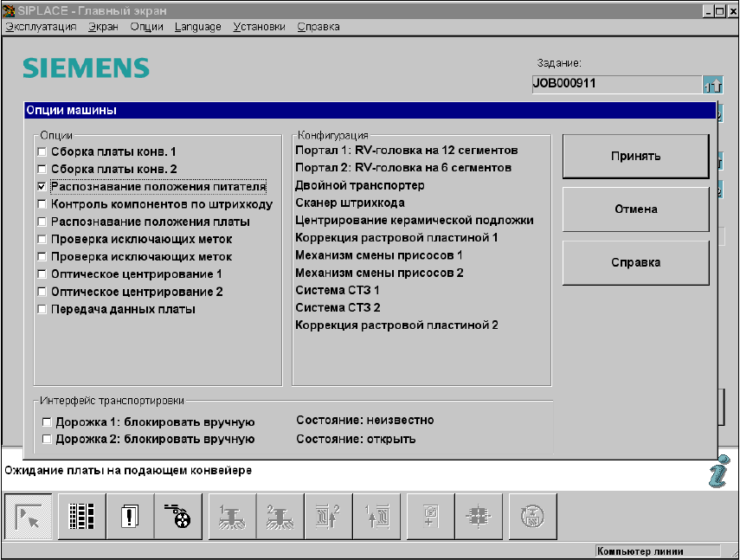740x560 pixels.
Task: Open the Справка menu in menu bar
Action: point(319,27)
